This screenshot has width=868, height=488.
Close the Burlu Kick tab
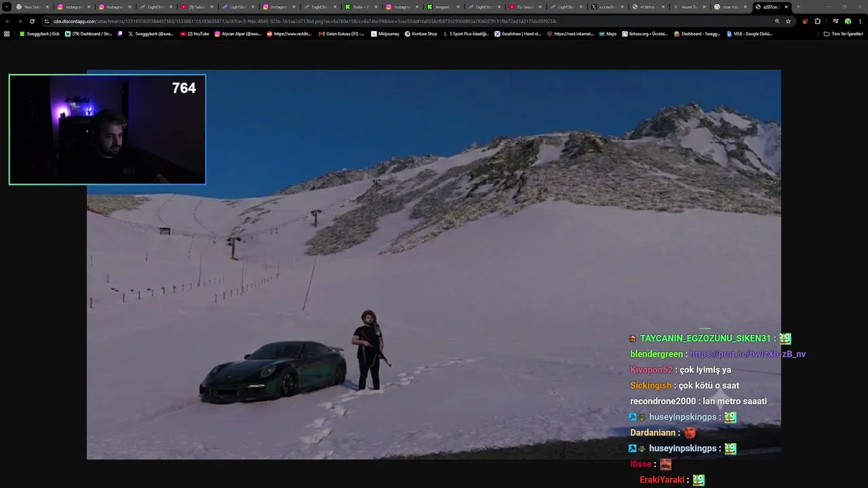[x=376, y=7]
